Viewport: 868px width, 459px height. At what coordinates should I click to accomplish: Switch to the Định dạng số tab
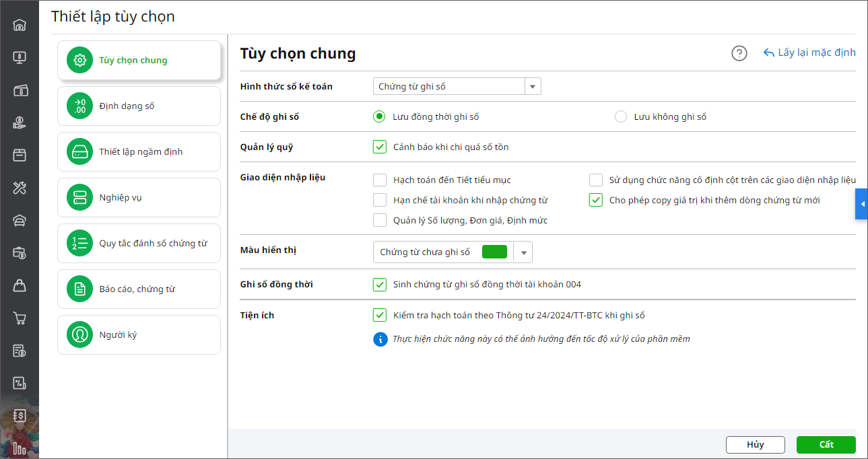139,106
